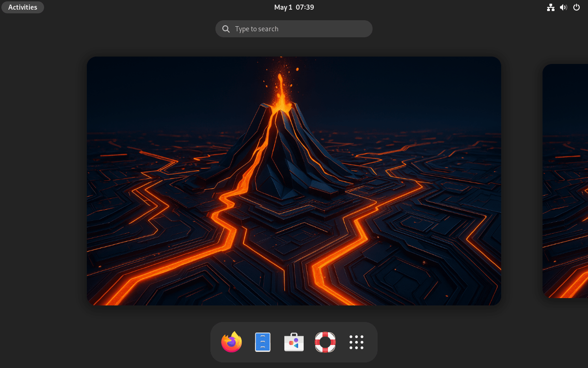588x368 pixels.
Task: Open the power menu icon
Action: 577,7
